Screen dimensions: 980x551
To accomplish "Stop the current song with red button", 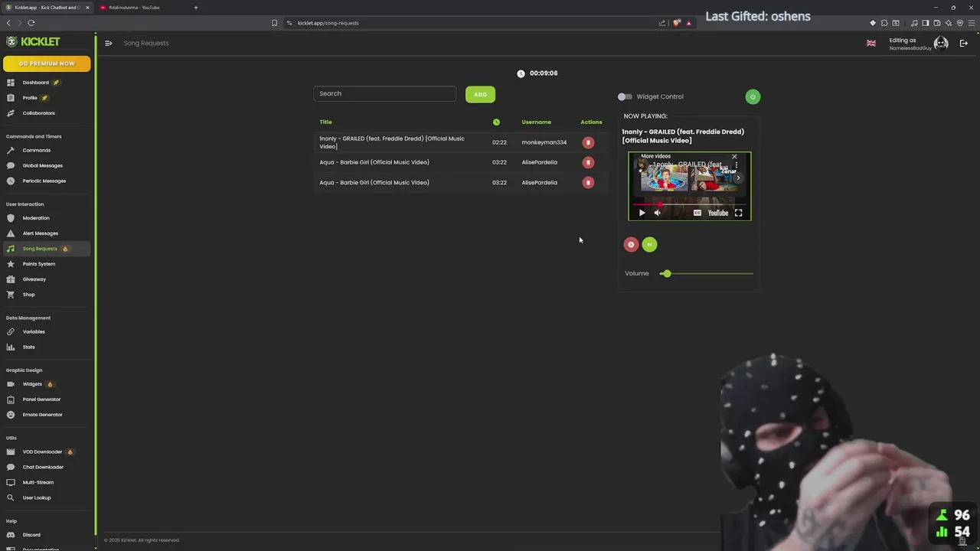I will pos(631,245).
